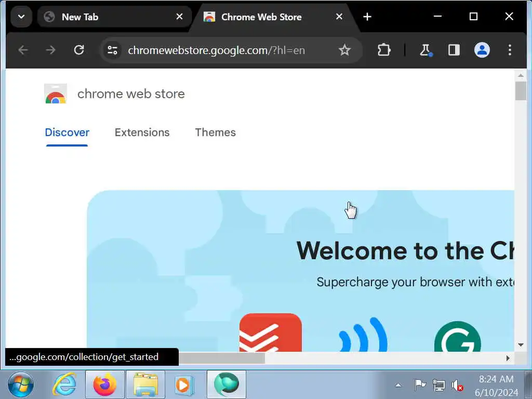Open the tab search dropdown arrow

click(x=21, y=17)
